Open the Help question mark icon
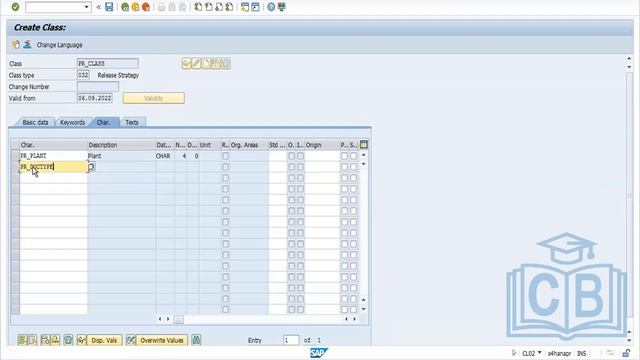 [271, 7]
